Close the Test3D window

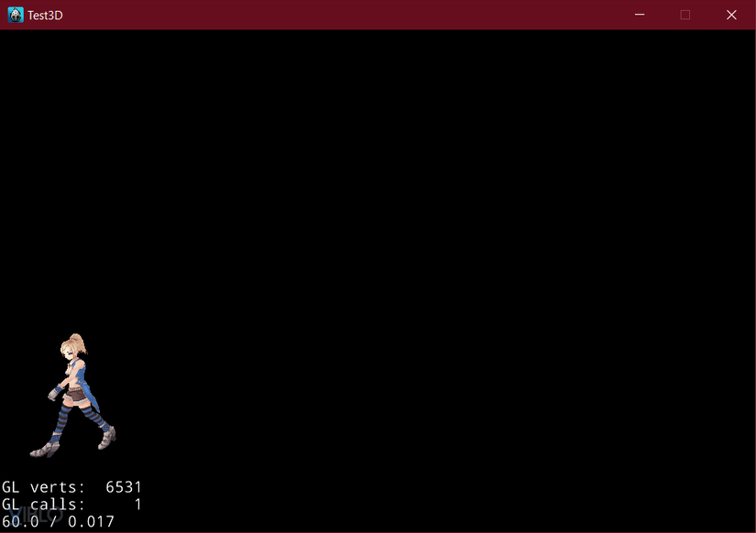(731, 15)
